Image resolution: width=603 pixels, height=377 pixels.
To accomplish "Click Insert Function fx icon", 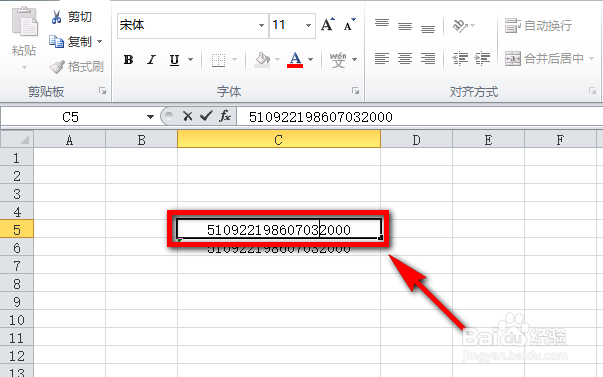I will 225,116.
